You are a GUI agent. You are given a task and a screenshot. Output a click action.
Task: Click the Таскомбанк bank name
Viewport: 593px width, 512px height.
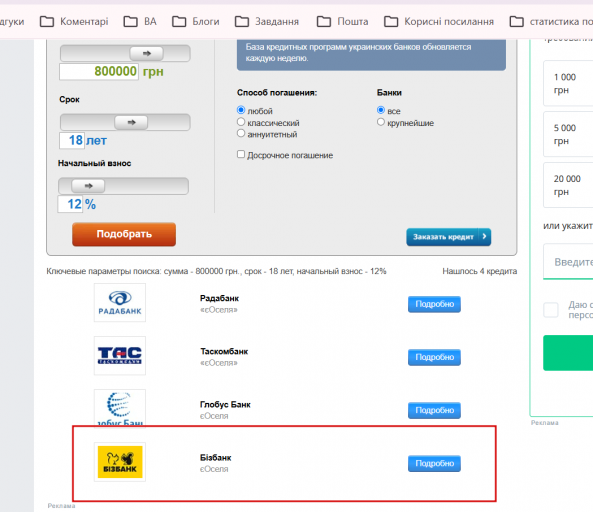(x=224, y=351)
